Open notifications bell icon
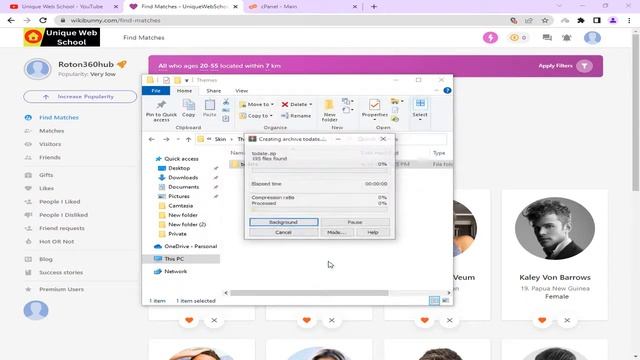The height and width of the screenshot is (360, 640). click(x=567, y=38)
